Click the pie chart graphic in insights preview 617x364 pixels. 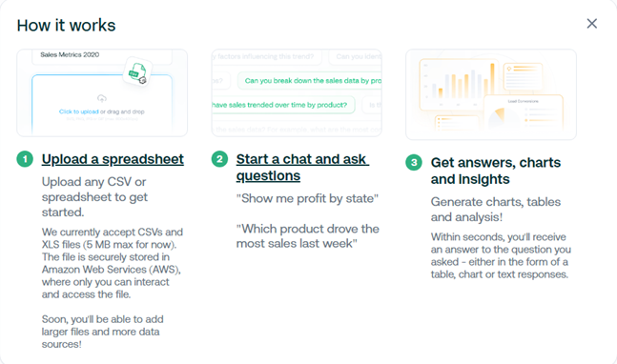tap(501, 117)
